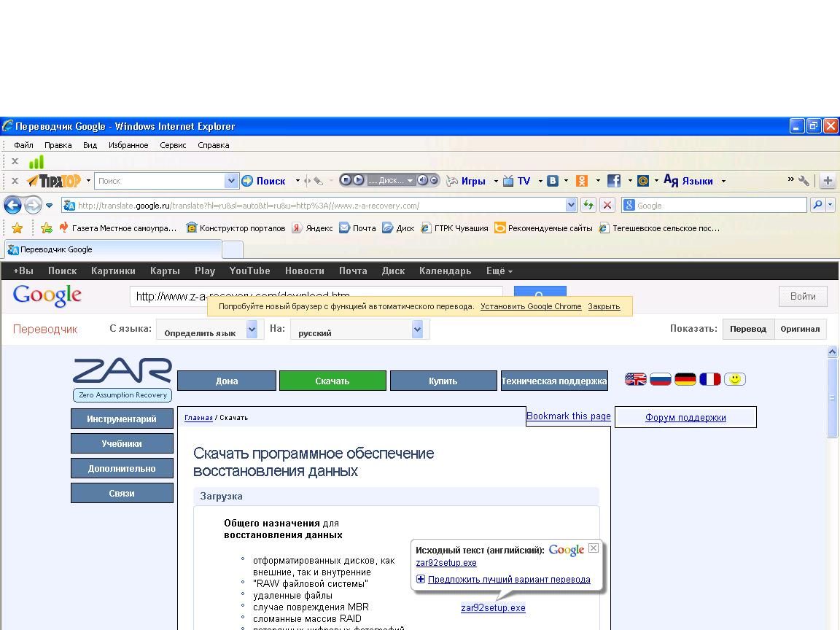Image resolution: width=840 pixels, height=630 pixels.
Task: Close the source text popup with X
Action: pos(594,548)
